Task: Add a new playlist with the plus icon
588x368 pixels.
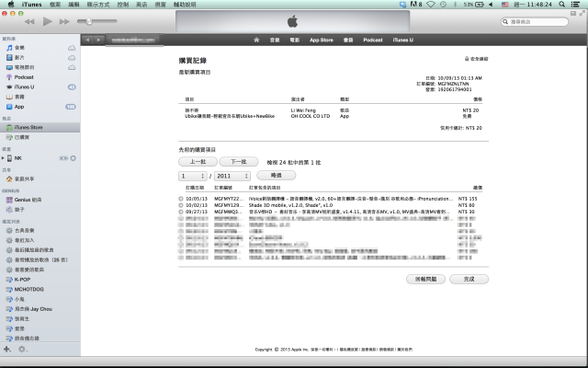Action: (x=6, y=350)
